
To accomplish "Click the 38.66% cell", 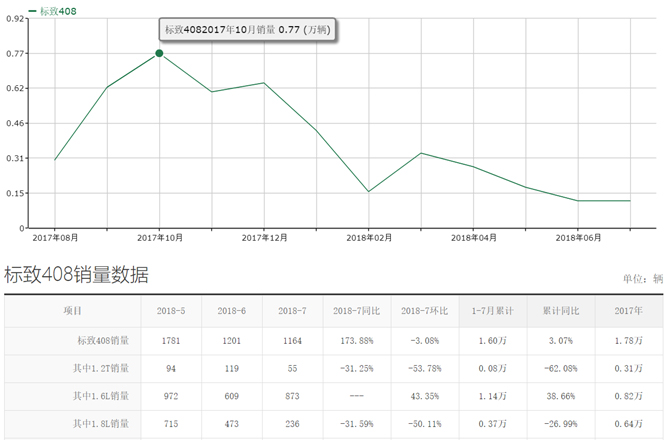I will 561,396.
